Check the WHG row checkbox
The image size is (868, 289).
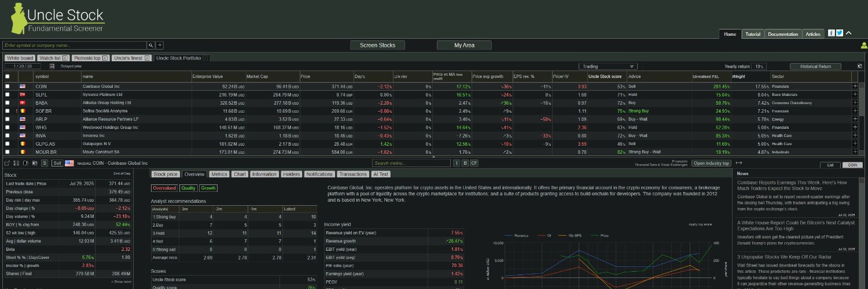8,127
